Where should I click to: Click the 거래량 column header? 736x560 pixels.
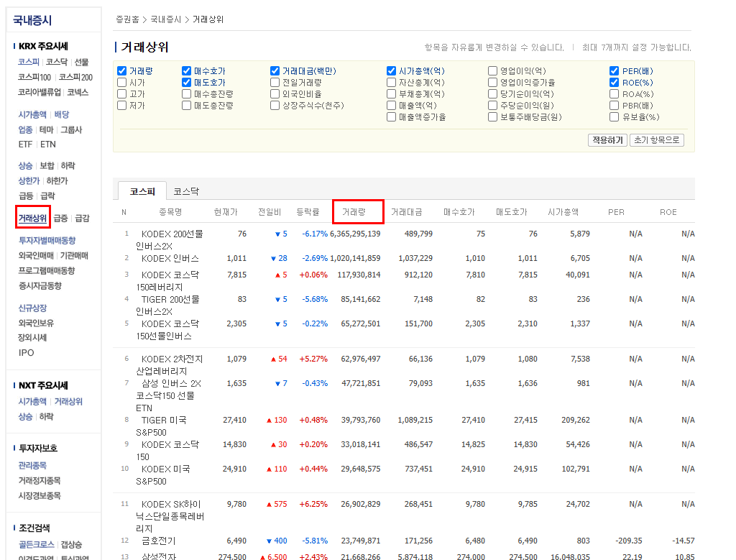(354, 212)
